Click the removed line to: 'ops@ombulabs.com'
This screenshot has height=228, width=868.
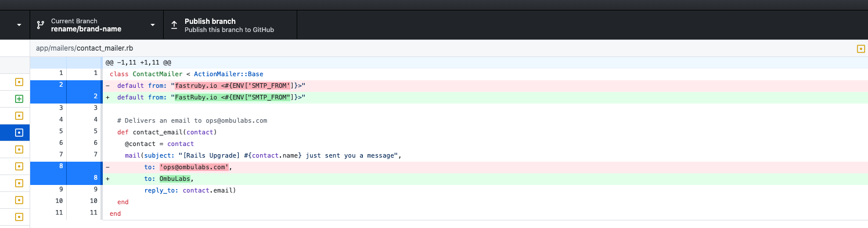(x=485, y=167)
